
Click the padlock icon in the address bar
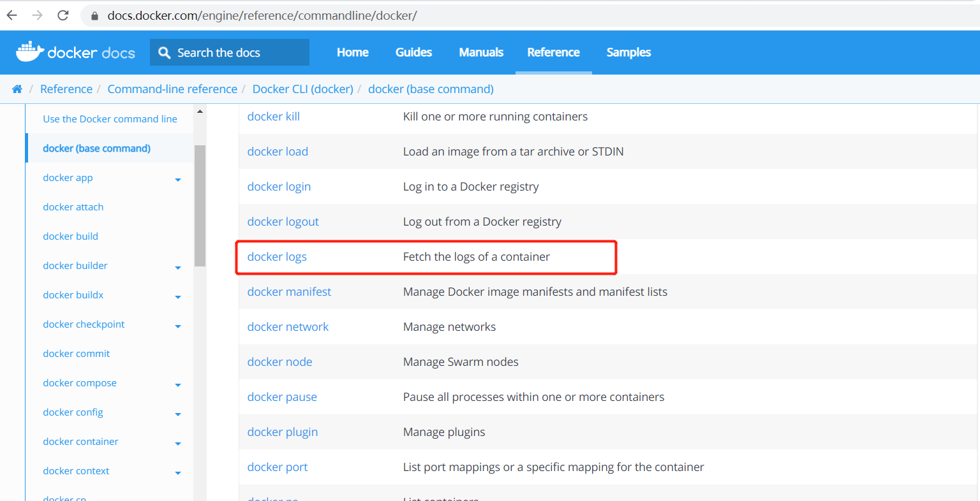[93, 15]
